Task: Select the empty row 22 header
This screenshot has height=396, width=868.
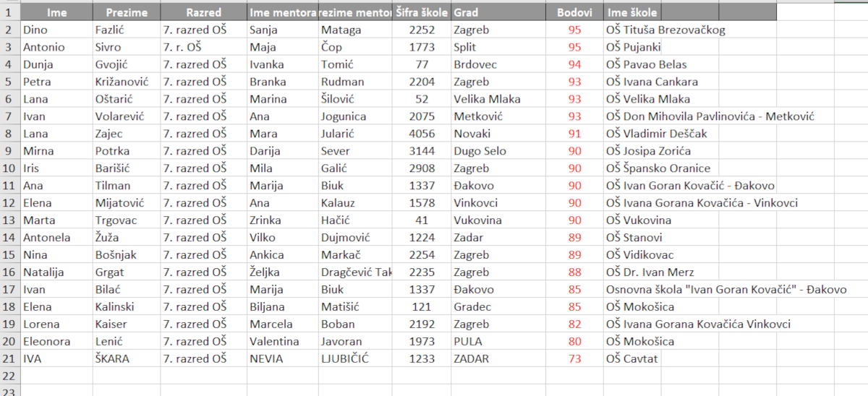Action: point(9,376)
